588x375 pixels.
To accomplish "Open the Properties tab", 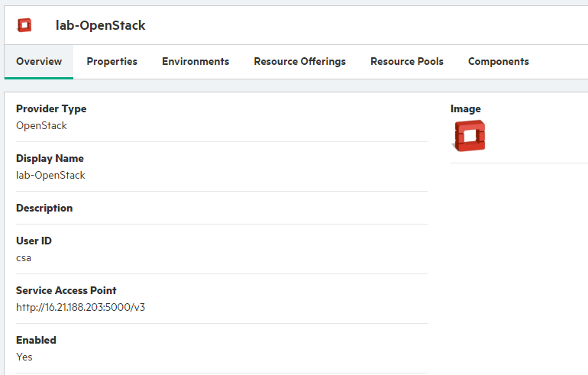I will pyautogui.click(x=111, y=62).
